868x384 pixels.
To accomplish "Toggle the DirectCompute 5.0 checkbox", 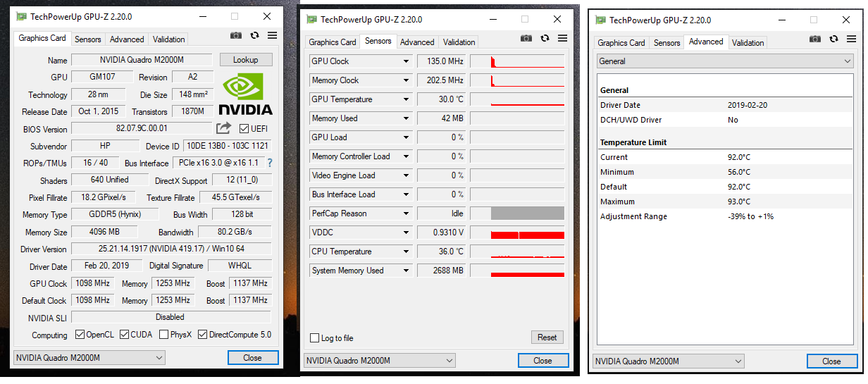I will (x=202, y=335).
